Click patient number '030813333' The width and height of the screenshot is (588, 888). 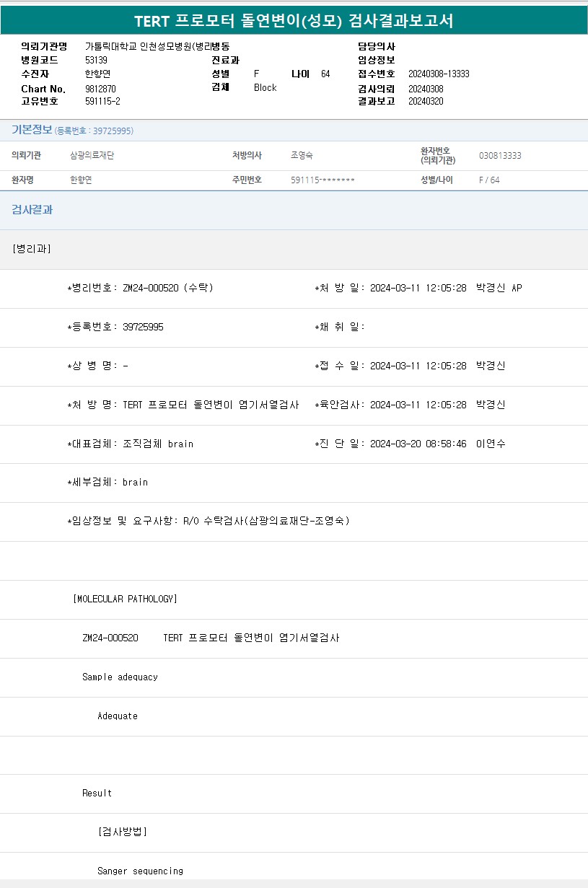(500, 156)
